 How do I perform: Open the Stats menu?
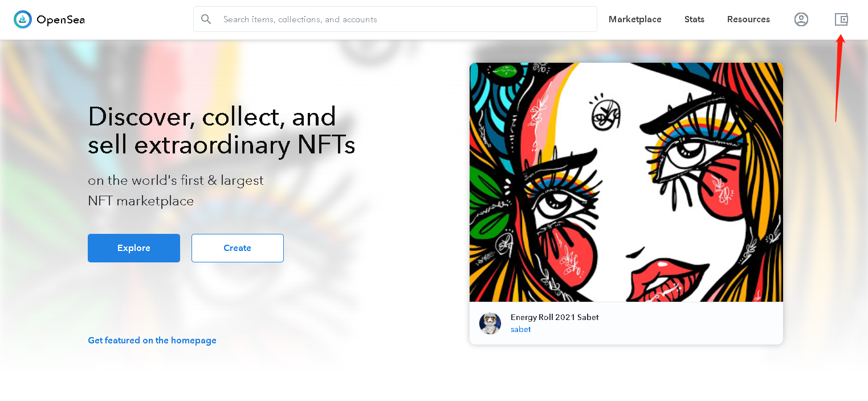point(694,19)
